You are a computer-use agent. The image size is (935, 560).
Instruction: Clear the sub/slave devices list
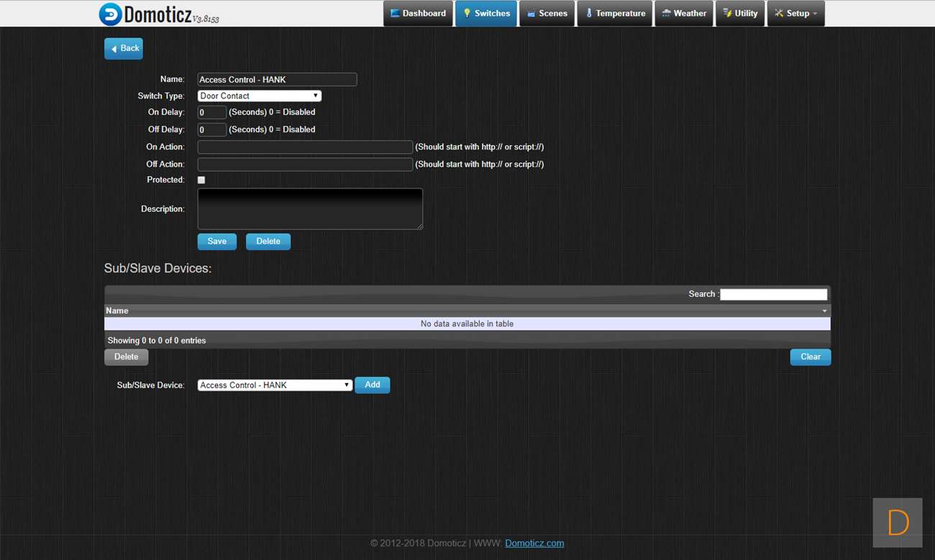810,357
